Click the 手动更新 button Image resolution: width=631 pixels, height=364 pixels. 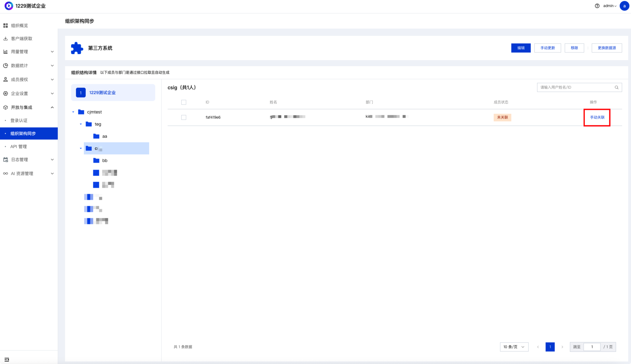point(547,48)
